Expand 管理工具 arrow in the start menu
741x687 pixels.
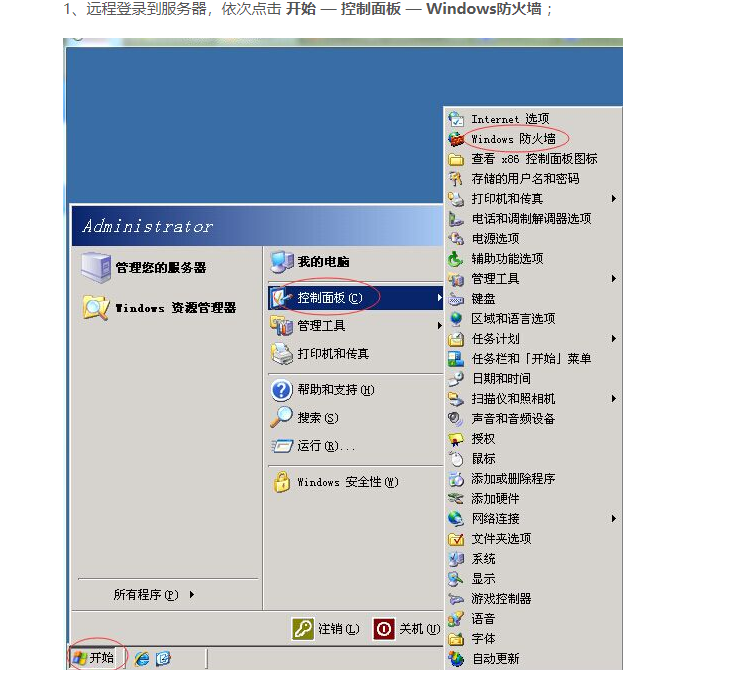tap(439, 326)
